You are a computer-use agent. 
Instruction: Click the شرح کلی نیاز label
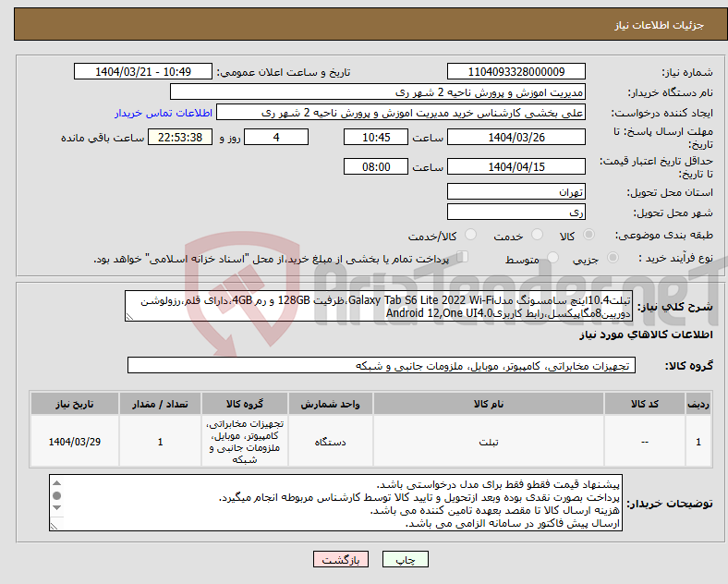coord(674,307)
